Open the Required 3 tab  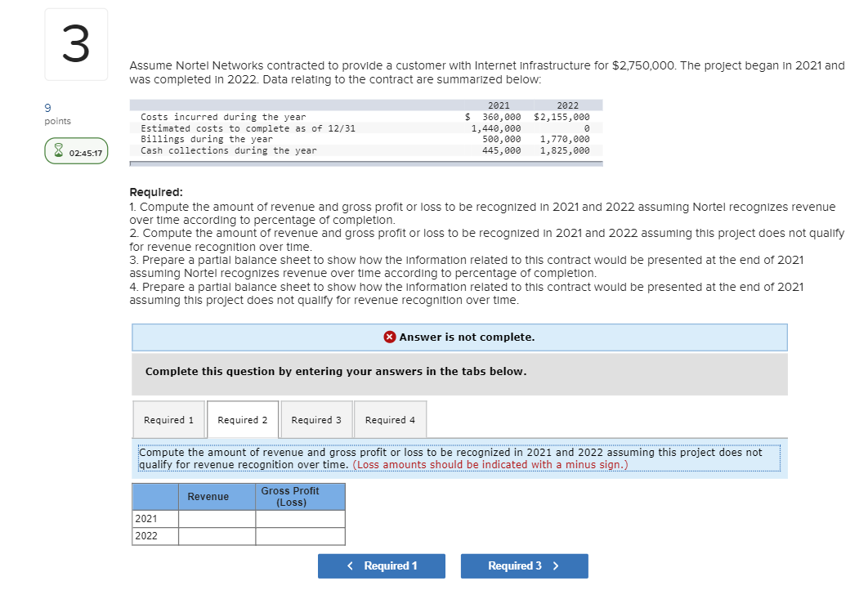316,419
